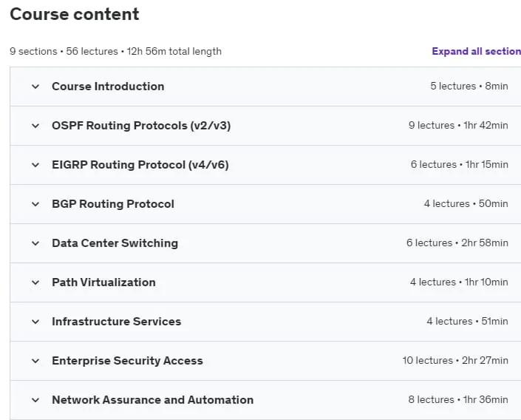
Task: Expand the Network Assurance and Automation chevron
Action: pos(35,400)
